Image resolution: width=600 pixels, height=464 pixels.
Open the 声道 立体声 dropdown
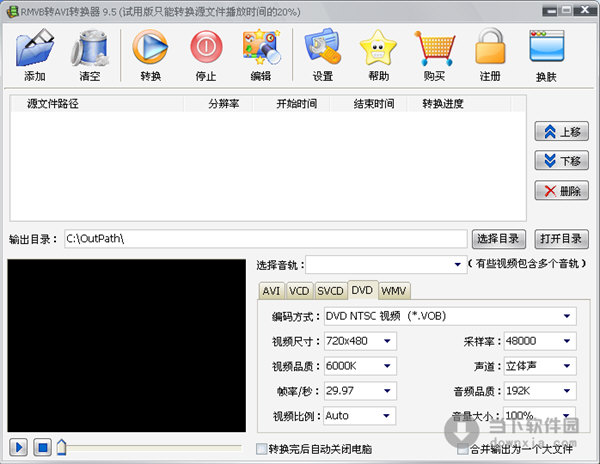coord(540,366)
